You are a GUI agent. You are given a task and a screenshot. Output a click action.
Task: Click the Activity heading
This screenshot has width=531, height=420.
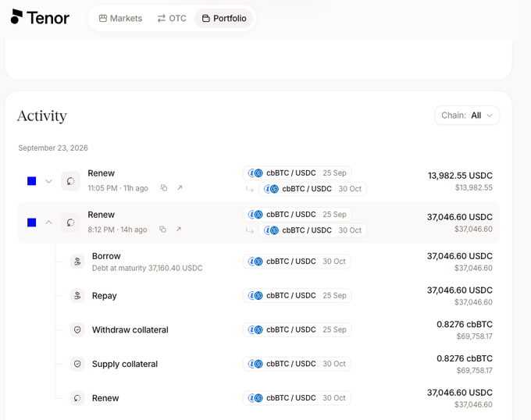click(x=42, y=116)
